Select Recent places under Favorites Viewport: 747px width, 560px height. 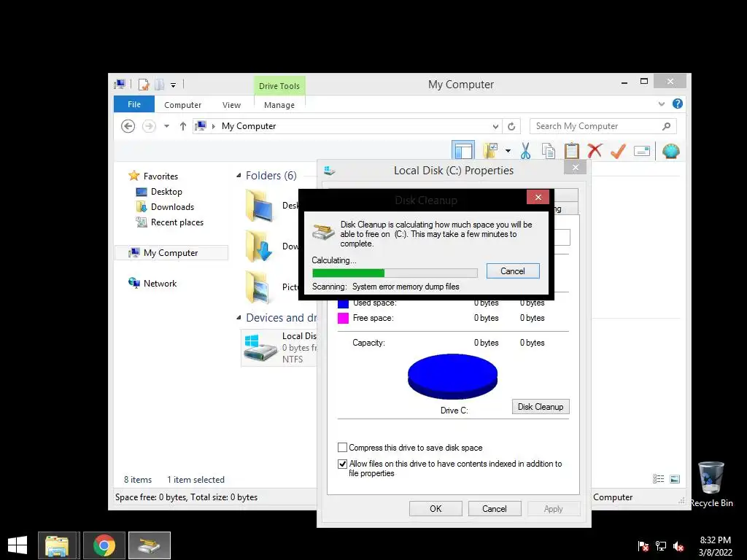[177, 222]
